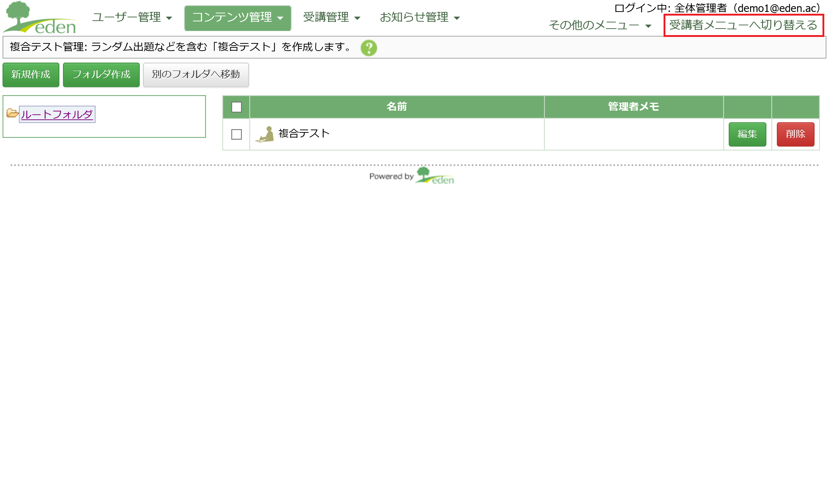Click the Powered by eden footer logo
Image resolution: width=829 pixels, height=504 pixels.
click(412, 176)
